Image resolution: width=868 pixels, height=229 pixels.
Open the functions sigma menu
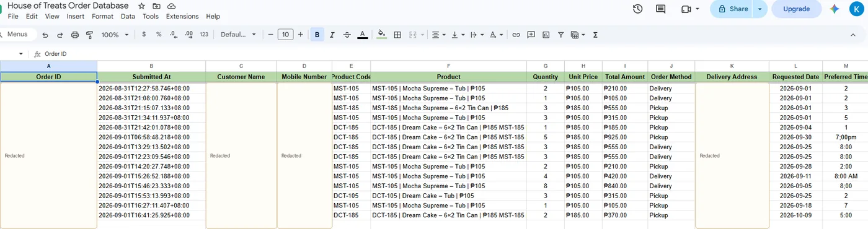(595, 35)
